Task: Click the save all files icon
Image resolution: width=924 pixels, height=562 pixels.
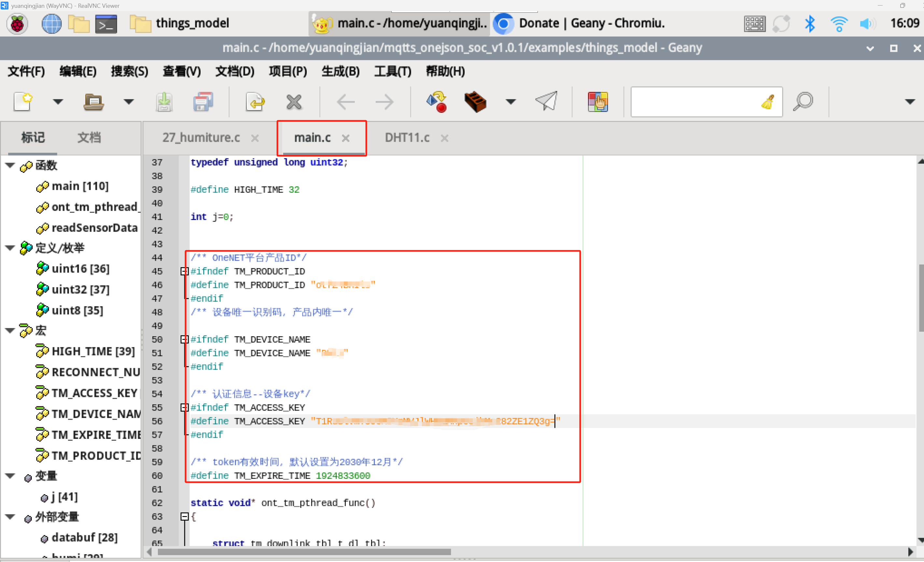Action: pyautogui.click(x=203, y=102)
